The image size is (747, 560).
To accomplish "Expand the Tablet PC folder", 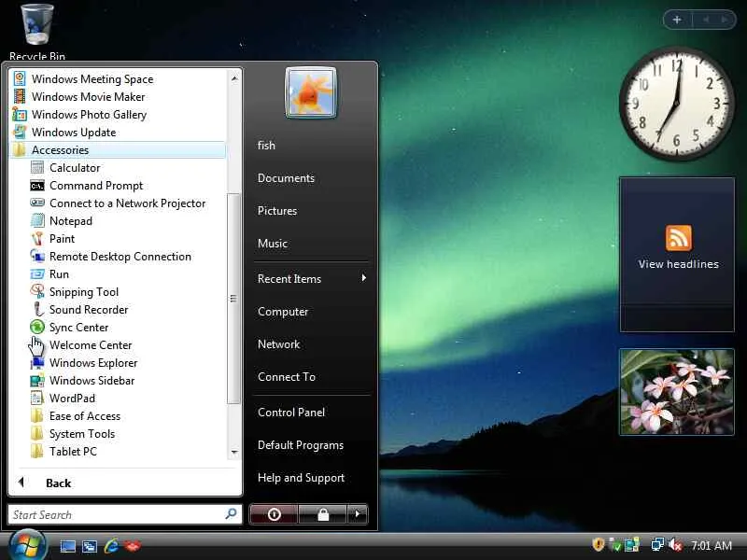I will point(63,451).
